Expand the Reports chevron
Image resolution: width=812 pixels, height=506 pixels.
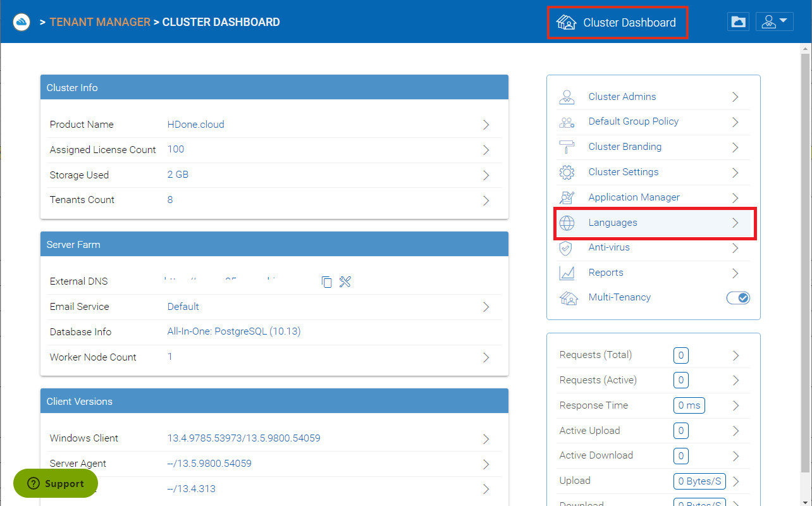735,273
